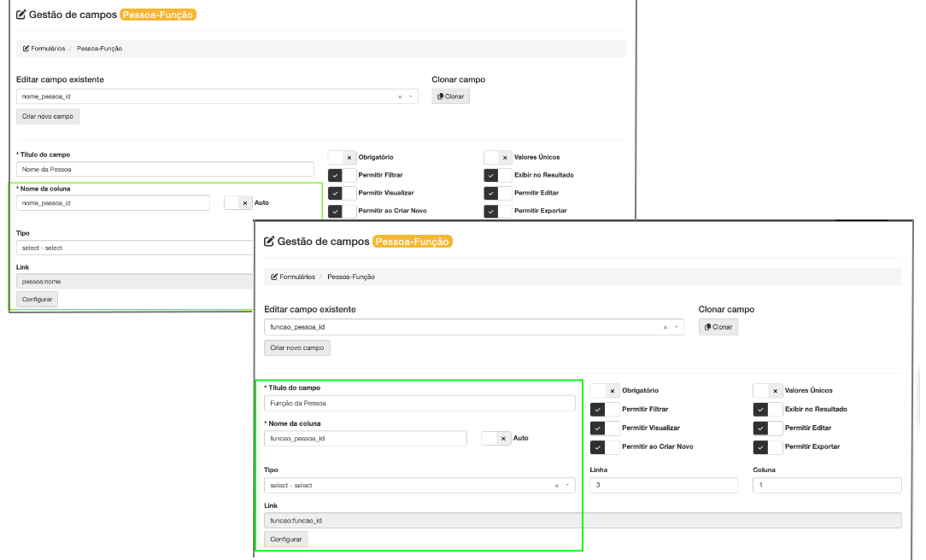Open the Editar campo existente dropdown
Screen dimensions: 926x560
pos(677,326)
